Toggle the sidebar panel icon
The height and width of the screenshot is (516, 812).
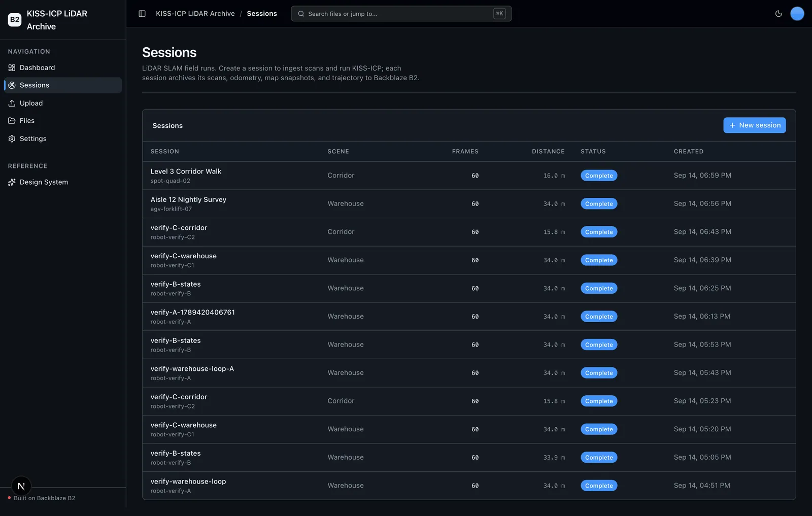tap(142, 14)
